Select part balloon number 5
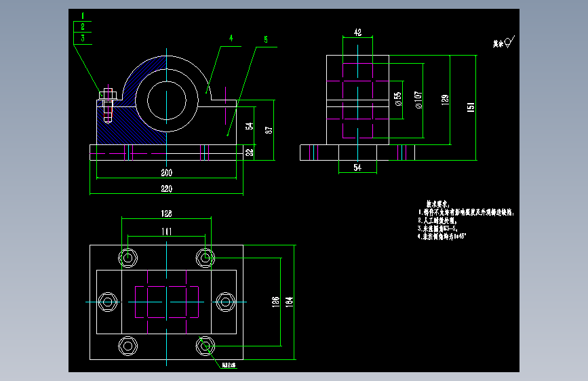Screen dimensions: 588x381 pyautogui.click(x=266, y=39)
